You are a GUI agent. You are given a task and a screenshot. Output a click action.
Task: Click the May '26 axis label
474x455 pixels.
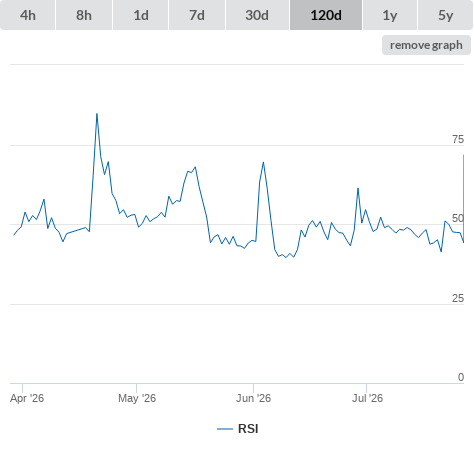click(137, 398)
